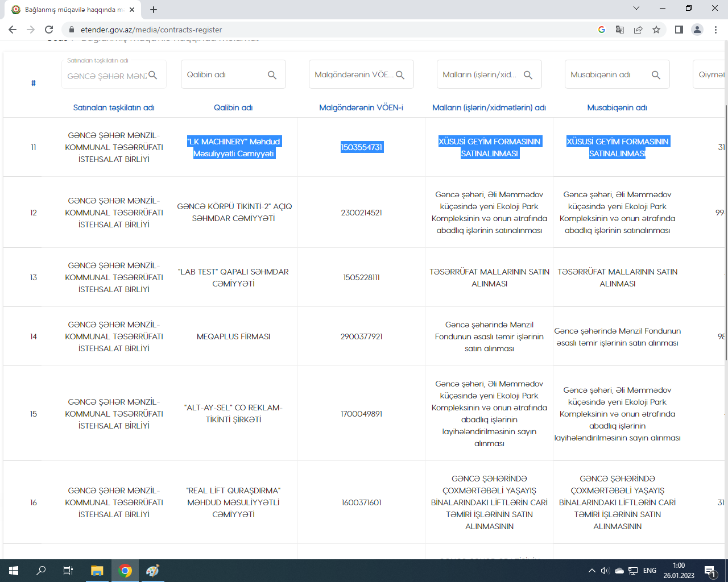Focus the Satınalan təşkilatın adı filter input

[x=106, y=76]
